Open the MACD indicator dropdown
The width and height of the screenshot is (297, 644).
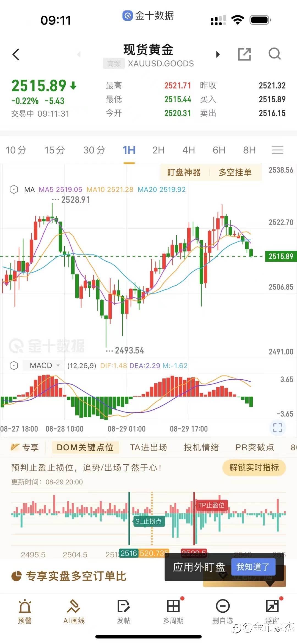coord(45,365)
